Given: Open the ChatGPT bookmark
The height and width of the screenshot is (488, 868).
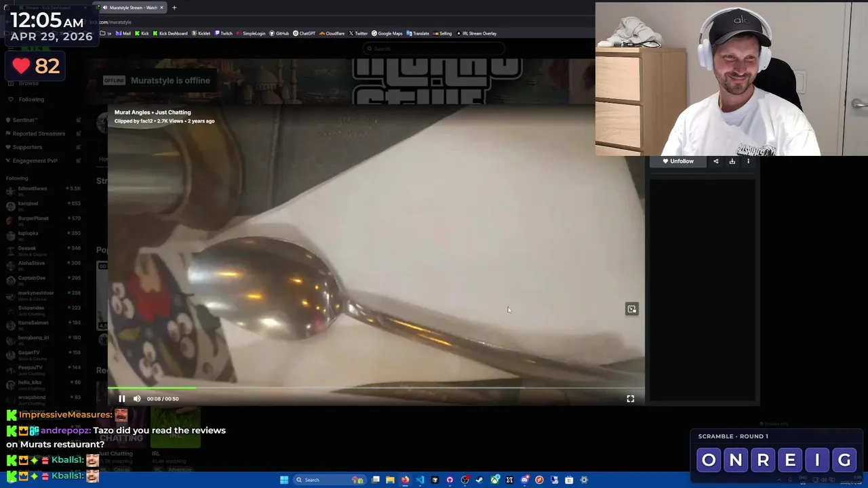Looking at the screenshot, I should 304,33.
